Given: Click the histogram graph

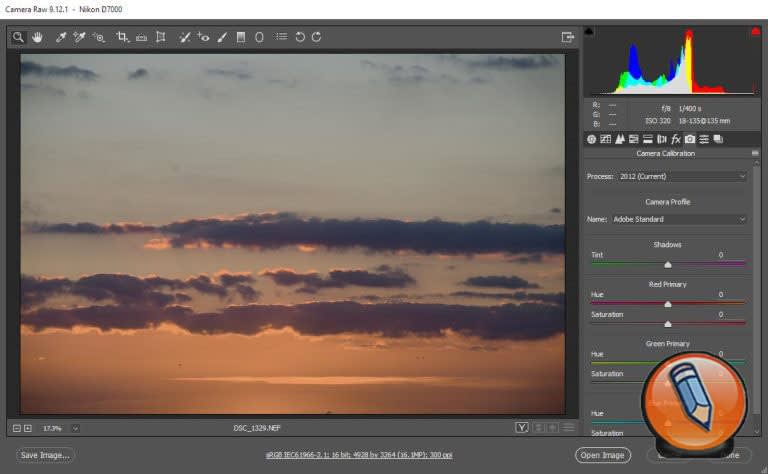Looking at the screenshot, I should (672, 61).
